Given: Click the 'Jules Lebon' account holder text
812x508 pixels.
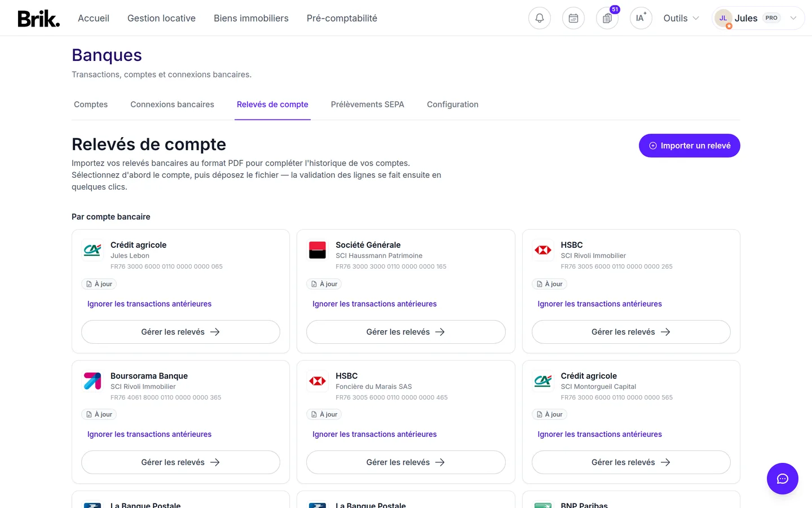Looking at the screenshot, I should point(130,256).
